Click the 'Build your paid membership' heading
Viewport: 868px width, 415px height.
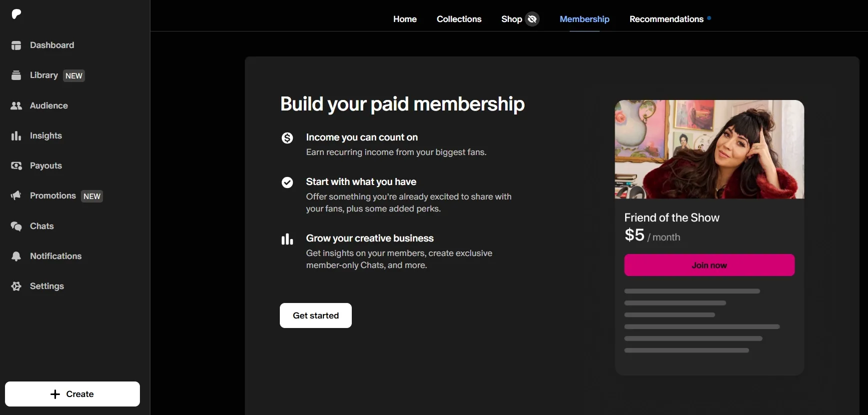(402, 104)
